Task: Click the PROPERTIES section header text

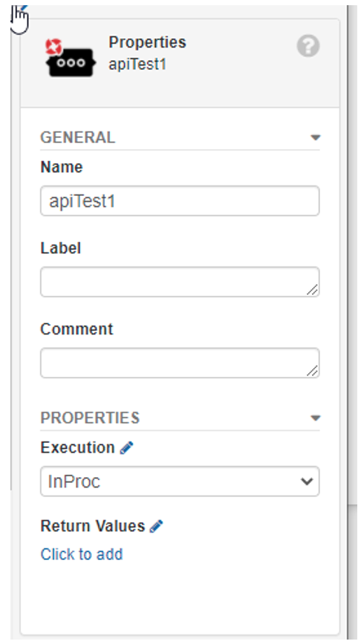Action: point(90,418)
